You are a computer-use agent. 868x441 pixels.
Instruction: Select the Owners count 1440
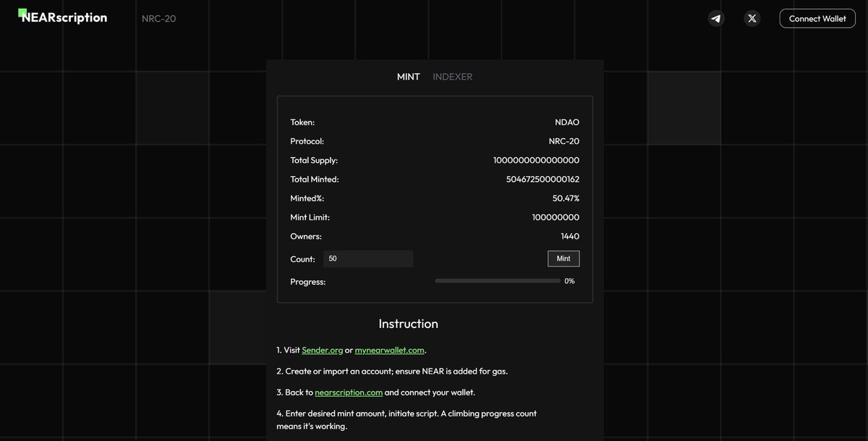[x=570, y=236]
